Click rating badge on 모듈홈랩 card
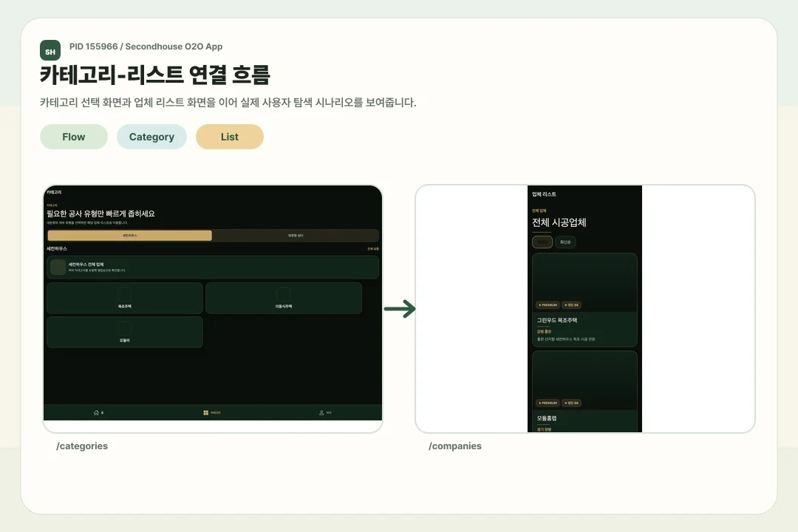Viewport: 798px width, 532px height. click(571, 403)
